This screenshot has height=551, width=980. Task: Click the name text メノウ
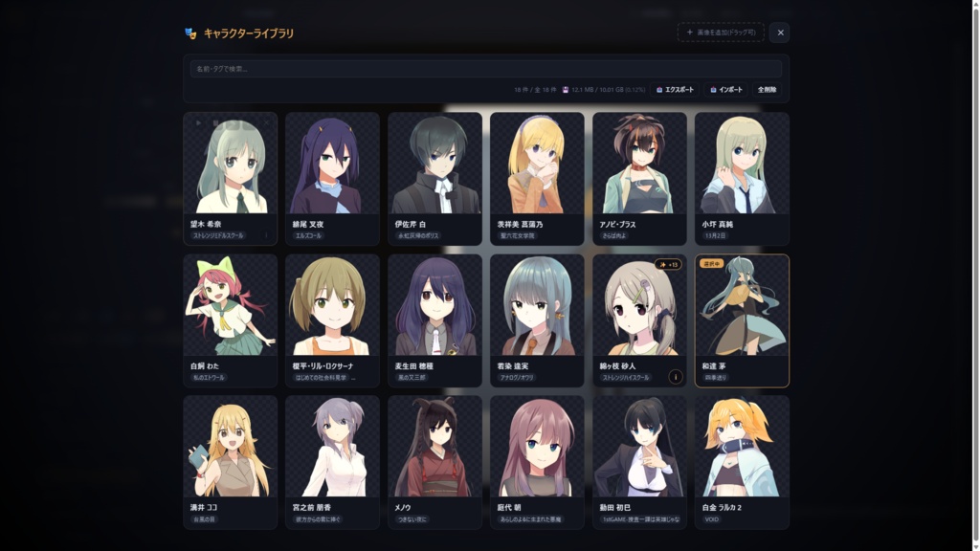tap(403, 507)
